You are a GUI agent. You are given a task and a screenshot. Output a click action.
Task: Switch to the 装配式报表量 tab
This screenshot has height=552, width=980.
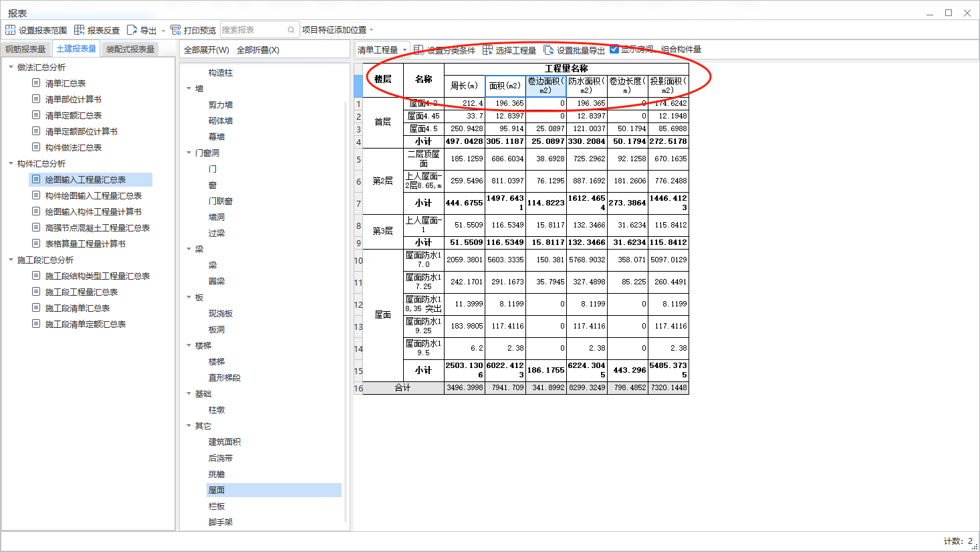point(130,49)
